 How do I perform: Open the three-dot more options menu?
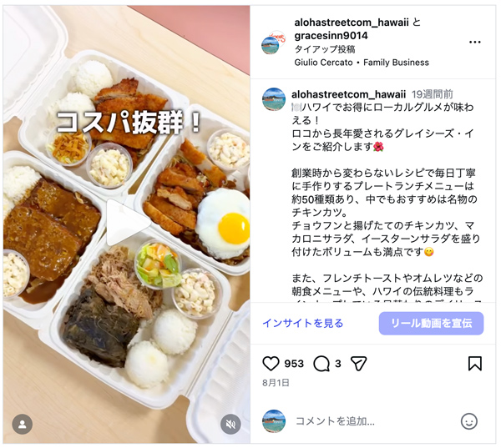point(475,43)
